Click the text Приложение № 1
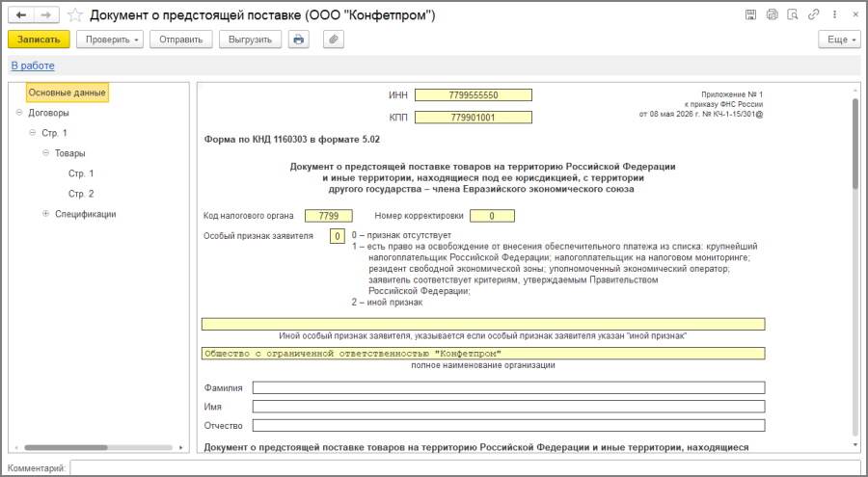 click(732, 94)
